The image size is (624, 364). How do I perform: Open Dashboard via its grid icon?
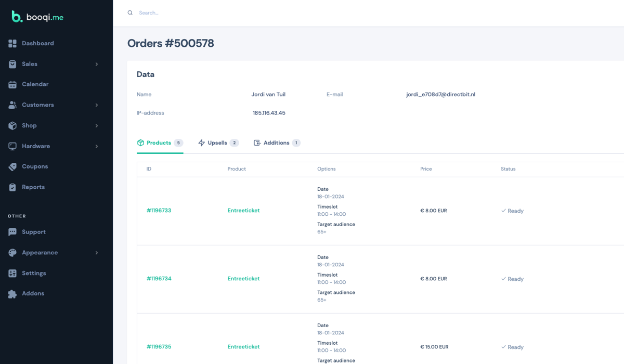click(12, 43)
